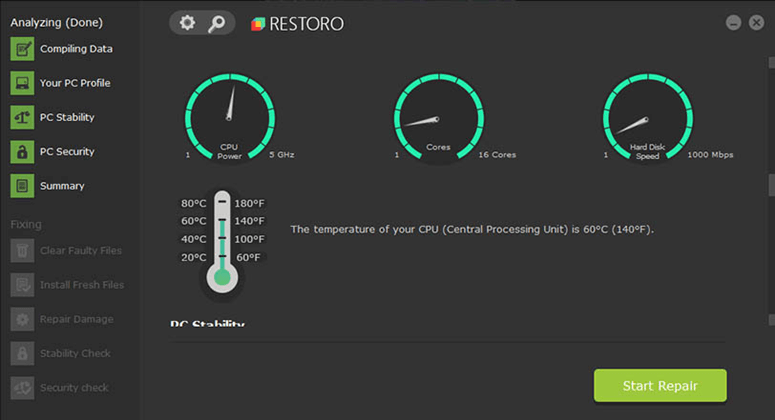The image size is (775, 420).
Task: Click the CPU temperature description text
Action: click(472, 229)
